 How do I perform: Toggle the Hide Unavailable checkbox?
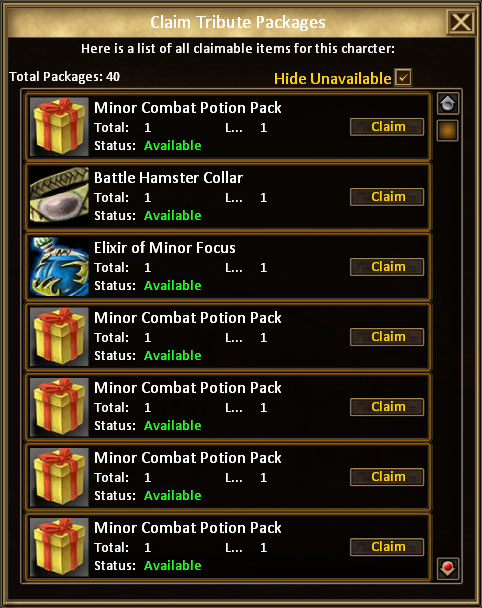[x=403, y=77]
